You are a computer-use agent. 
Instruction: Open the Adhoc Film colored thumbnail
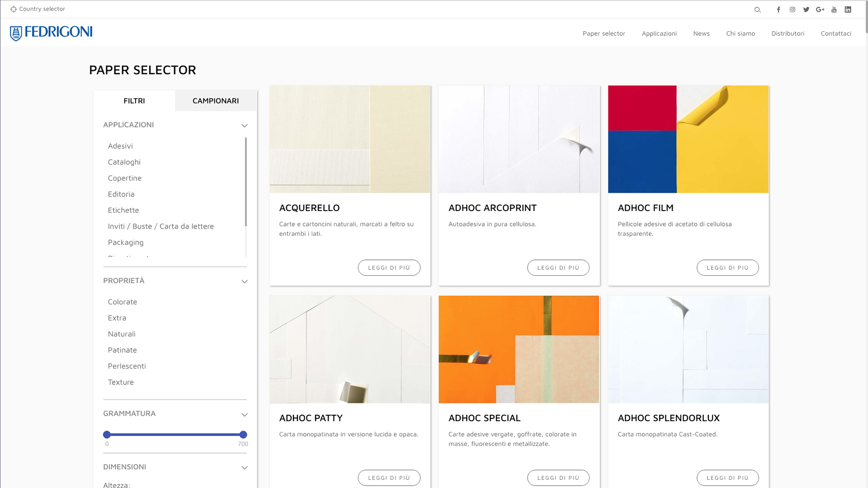click(689, 139)
